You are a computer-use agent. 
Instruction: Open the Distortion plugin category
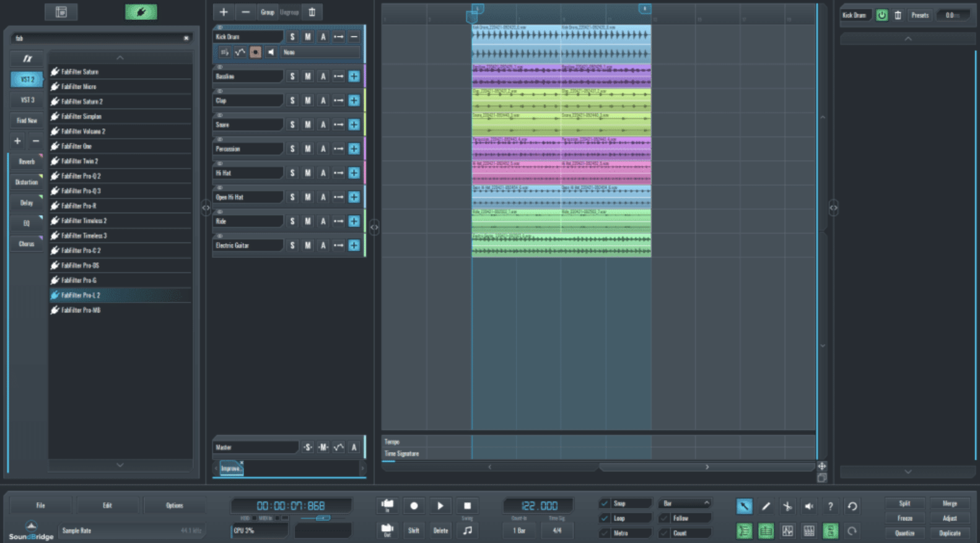pyautogui.click(x=27, y=182)
